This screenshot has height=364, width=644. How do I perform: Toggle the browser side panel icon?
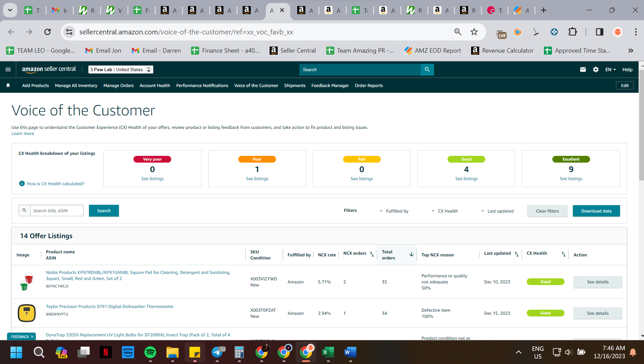tap(600, 32)
